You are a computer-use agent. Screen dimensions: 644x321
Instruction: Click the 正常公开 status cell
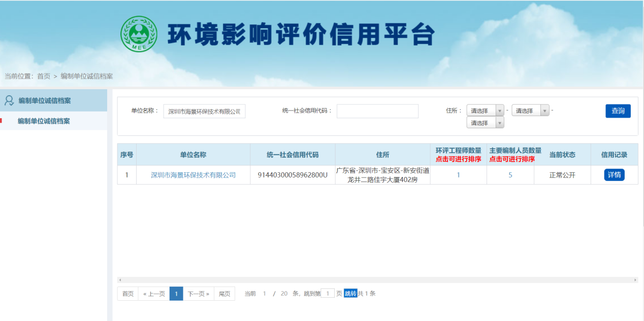(562, 175)
